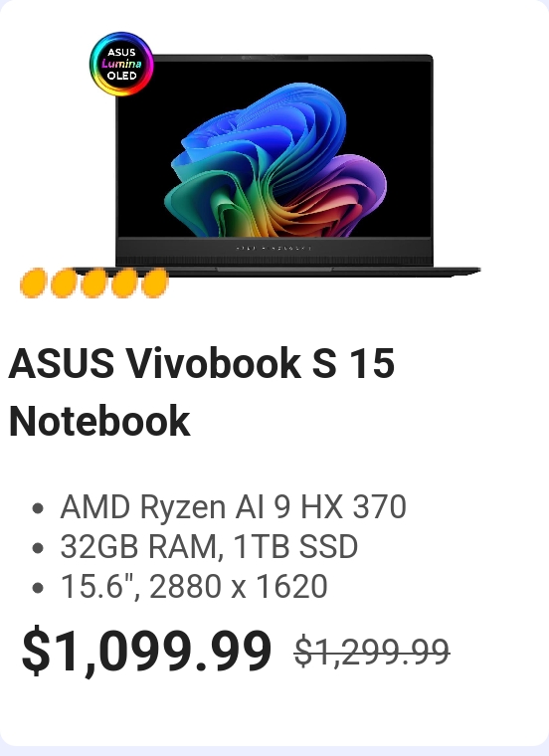Select the fifth rating star

[x=155, y=283]
